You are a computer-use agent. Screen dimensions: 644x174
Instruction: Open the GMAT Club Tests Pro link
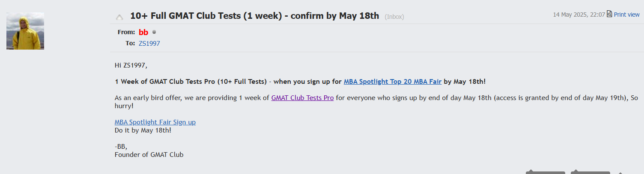(x=302, y=97)
